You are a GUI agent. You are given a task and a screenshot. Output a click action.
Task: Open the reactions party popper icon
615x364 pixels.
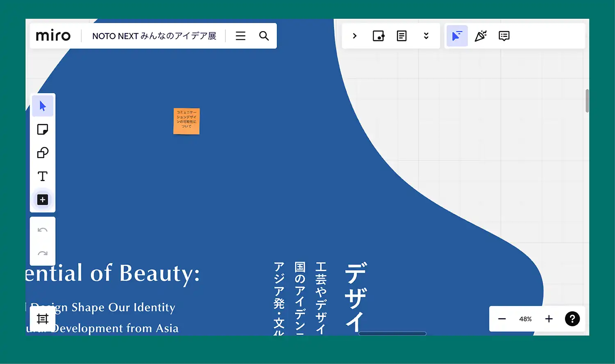click(481, 36)
